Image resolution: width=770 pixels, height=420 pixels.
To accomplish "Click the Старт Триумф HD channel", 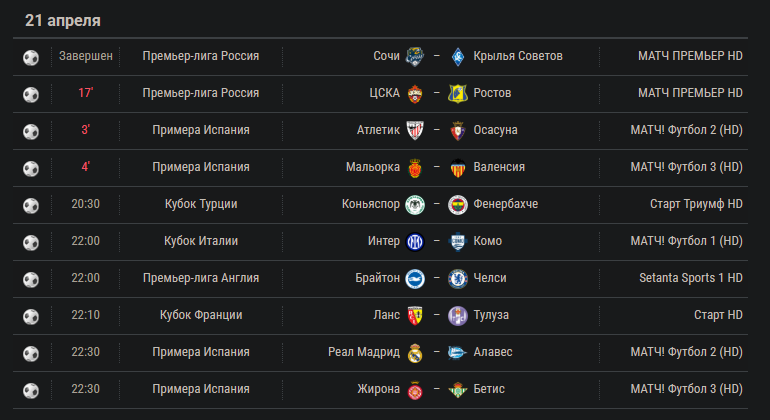I will [x=696, y=204].
